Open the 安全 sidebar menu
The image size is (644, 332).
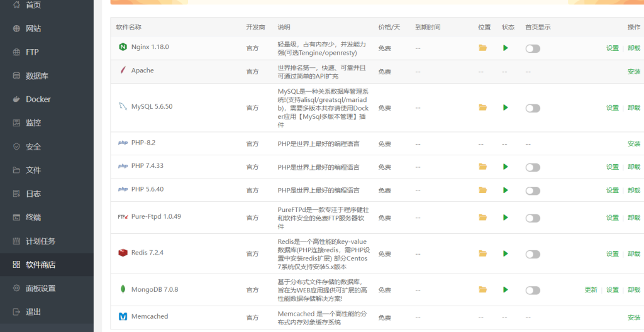pyautogui.click(x=47, y=147)
